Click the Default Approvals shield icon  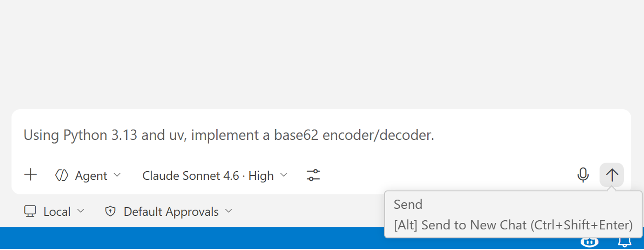[110, 211]
